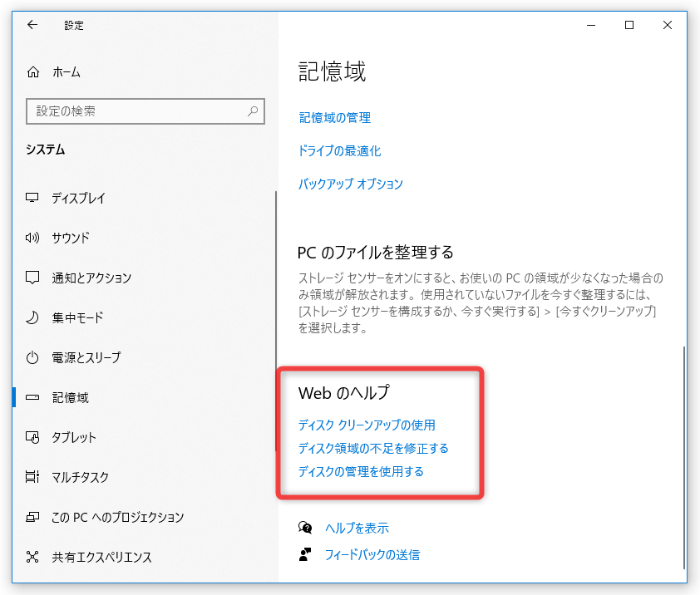Select the サウンド speaker icon
The width and height of the screenshot is (700, 595).
tap(32, 238)
